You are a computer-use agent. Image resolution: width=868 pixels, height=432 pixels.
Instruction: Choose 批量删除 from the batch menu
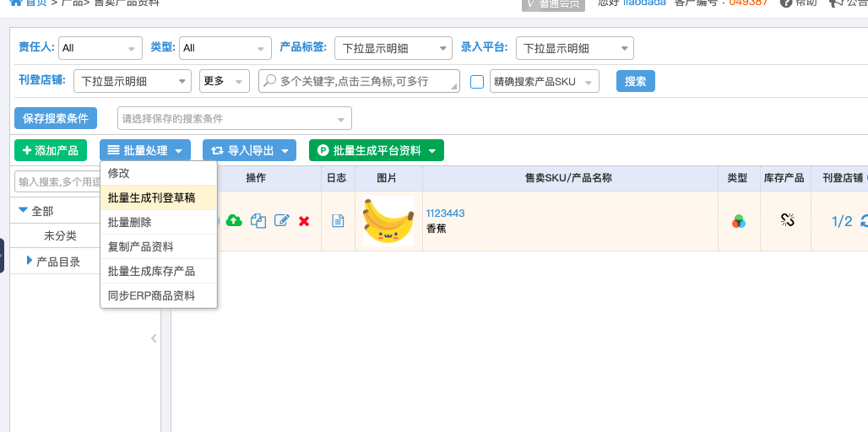click(159, 222)
